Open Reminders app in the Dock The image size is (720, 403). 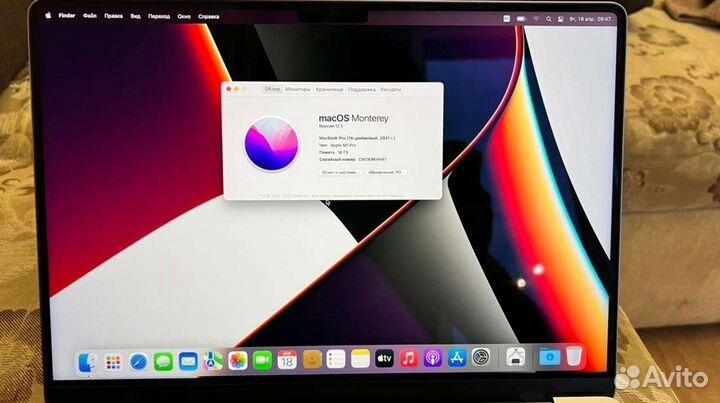336,359
